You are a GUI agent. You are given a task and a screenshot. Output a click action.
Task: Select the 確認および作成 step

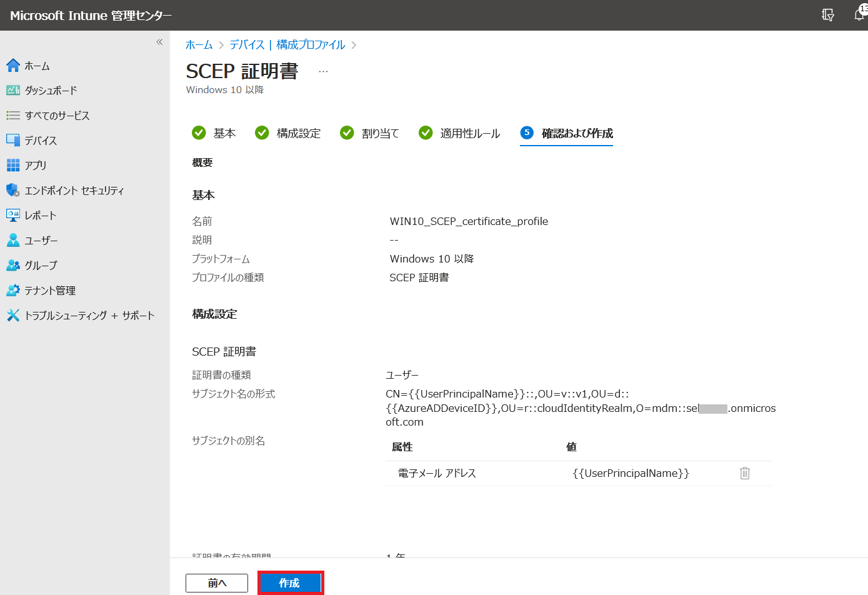coord(566,133)
